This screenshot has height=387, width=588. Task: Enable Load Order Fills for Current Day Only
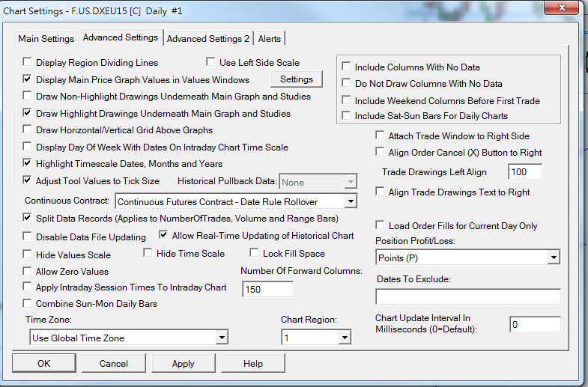point(380,225)
